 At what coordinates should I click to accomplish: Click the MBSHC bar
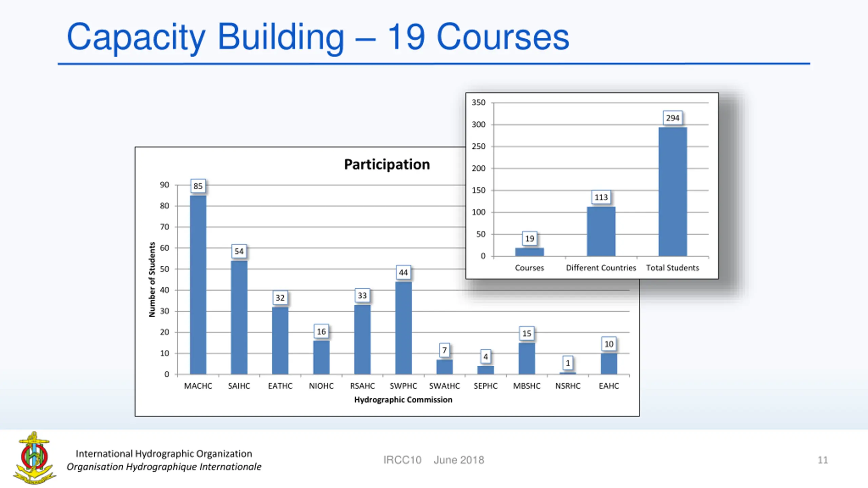click(x=527, y=359)
